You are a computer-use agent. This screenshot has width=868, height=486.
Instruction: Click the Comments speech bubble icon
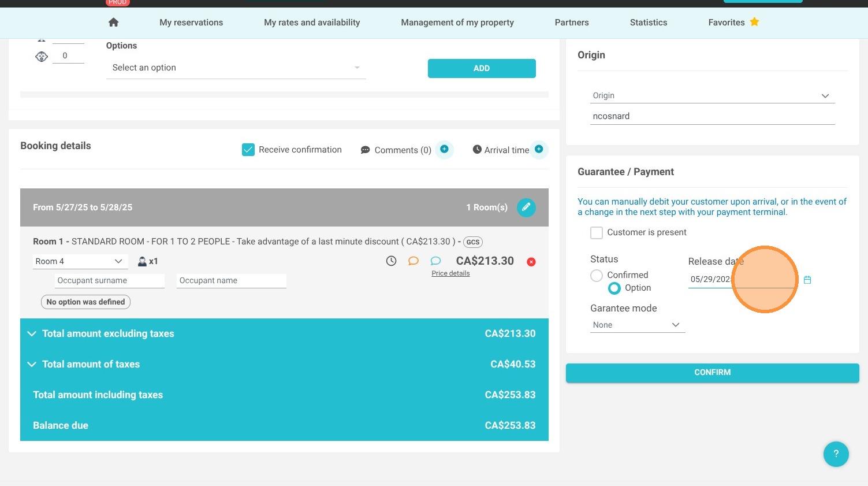point(365,150)
